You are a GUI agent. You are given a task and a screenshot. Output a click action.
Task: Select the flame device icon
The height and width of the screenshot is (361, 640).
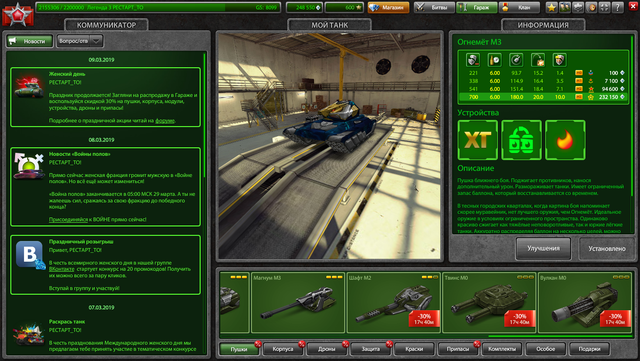(x=565, y=140)
